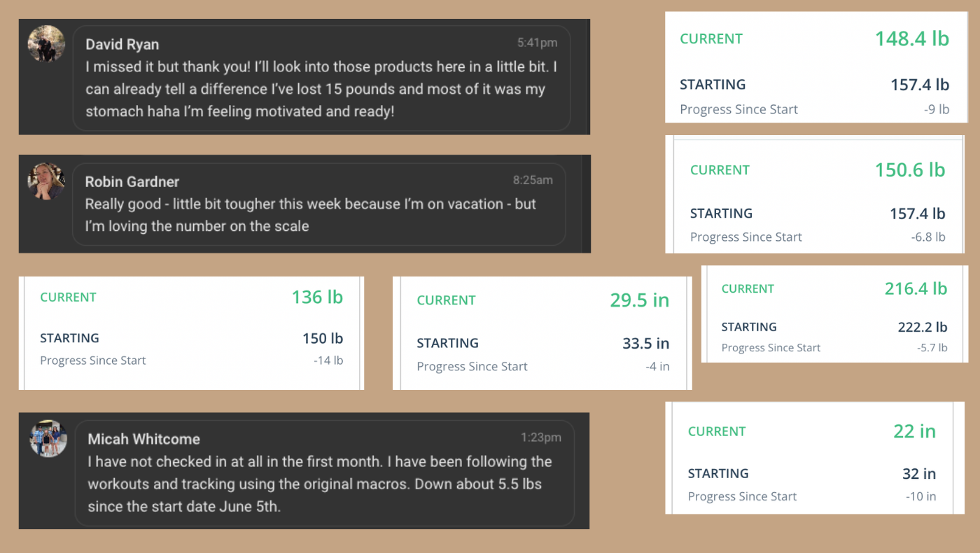Open David Ryan's name in the message
Screen dimensions: 980x553
[122, 44]
